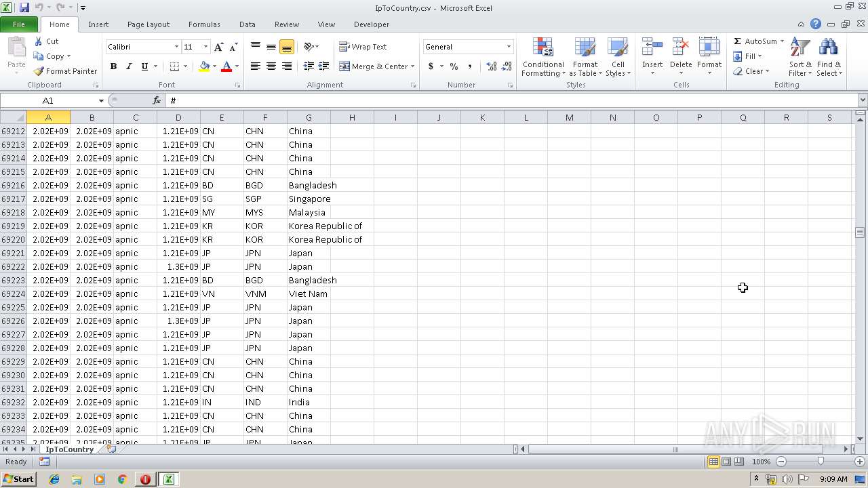Click column G header
The image size is (868, 488).
[x=309, y=117]
